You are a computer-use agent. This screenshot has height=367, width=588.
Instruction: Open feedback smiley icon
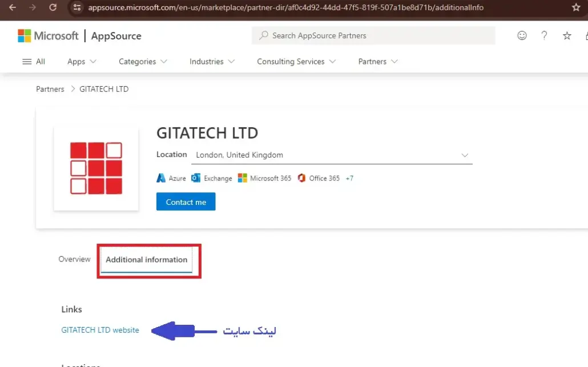point(522,35)
